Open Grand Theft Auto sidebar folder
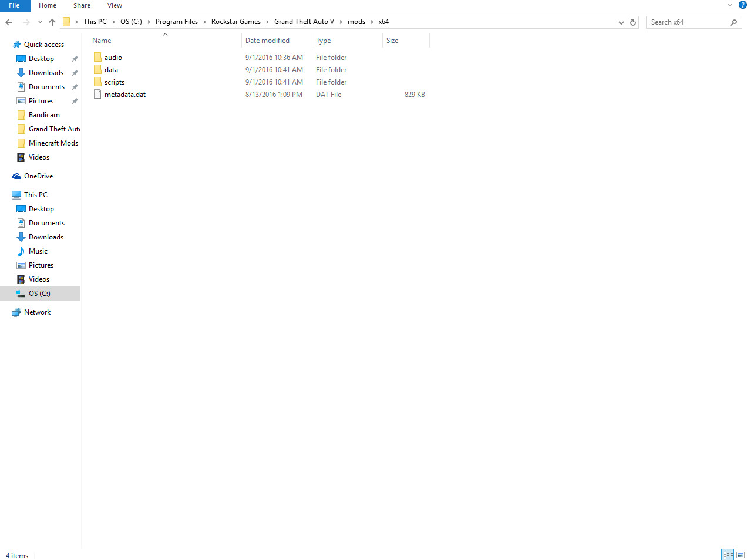The image size is (747, 560). (54, 129)
